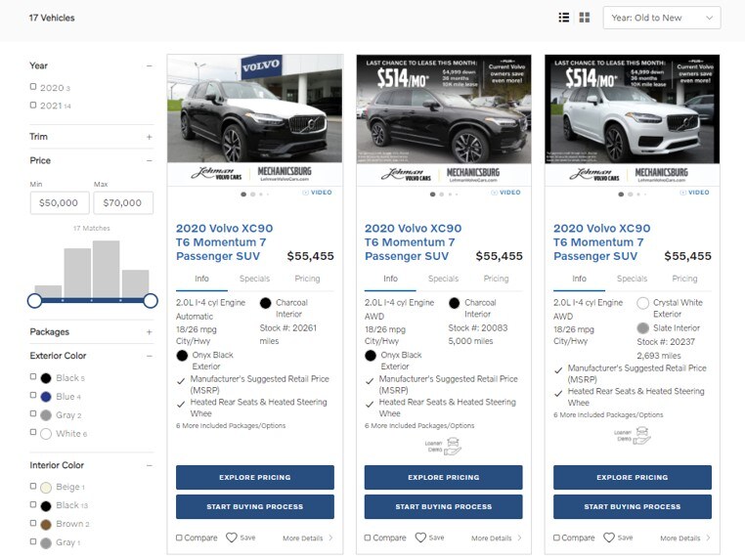Check the Brown interior color filter
Image resolution: width=745 pixels, height=560 pixels.
pyautogui.click(x=33, y=523)
